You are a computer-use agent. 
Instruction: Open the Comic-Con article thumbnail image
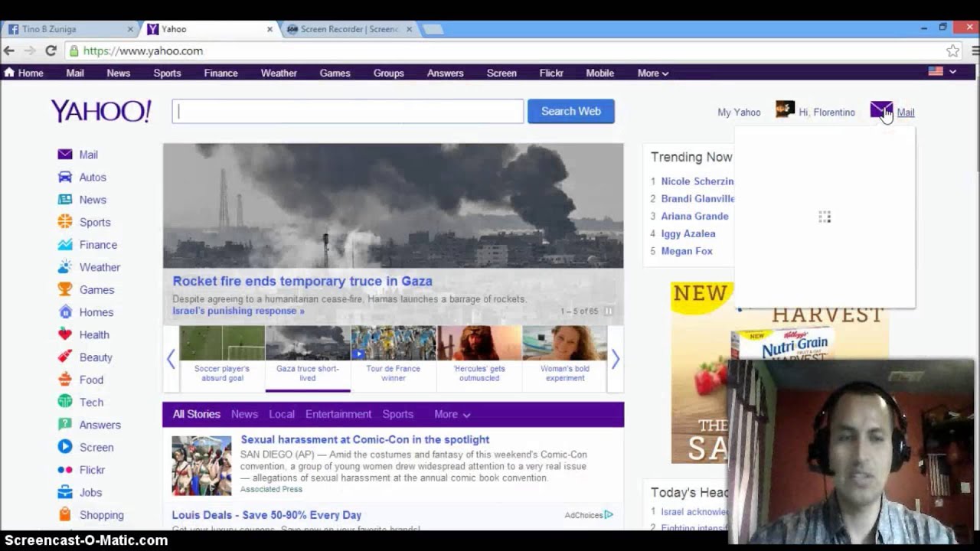[201, 466]
